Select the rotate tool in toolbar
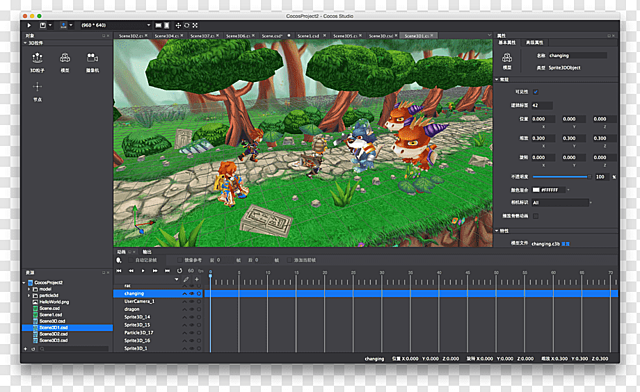Viewport: 640px width, 392px height. (x=187, y=25)
